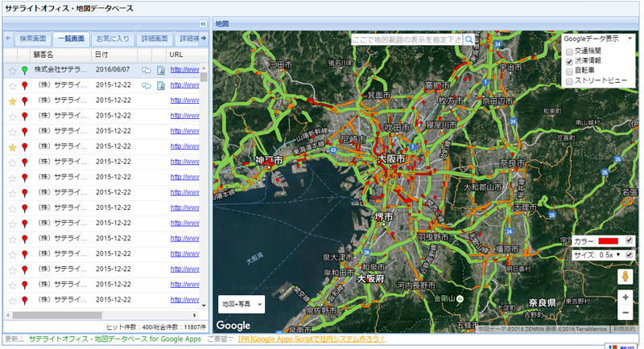This screenshot has height=349, width=644.
Task: Click the 奈良市 label on the map
Action: tap(512, 162)
